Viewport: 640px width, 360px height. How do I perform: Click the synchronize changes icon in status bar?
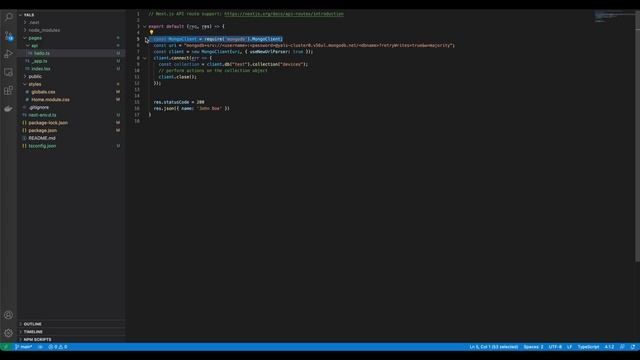click(x=40, y=347)
